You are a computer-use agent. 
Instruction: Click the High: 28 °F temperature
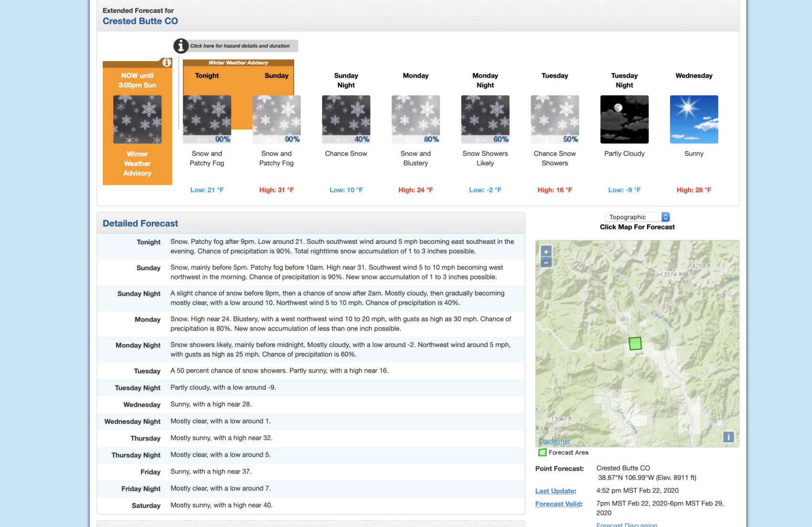[694, 190]
